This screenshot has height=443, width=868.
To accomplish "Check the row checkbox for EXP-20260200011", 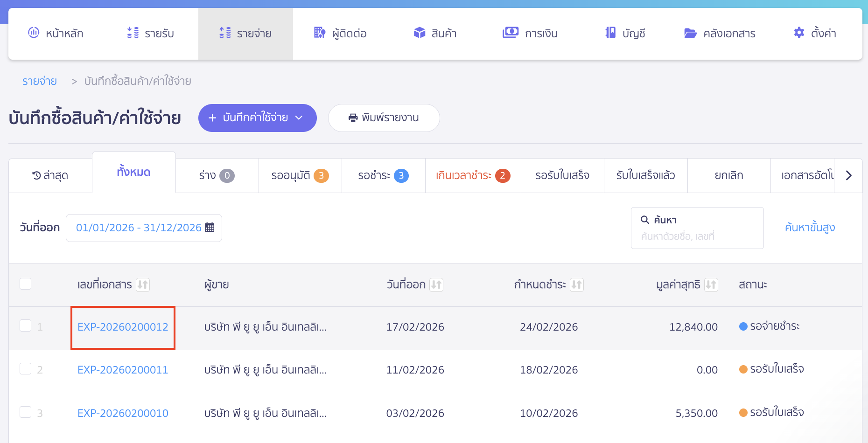I will pyautogui.click(x=26, y=370).
